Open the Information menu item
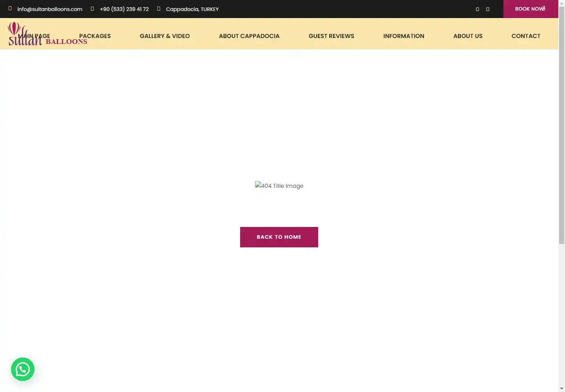The width and height of the screenshot is (565, 392). 404,36
